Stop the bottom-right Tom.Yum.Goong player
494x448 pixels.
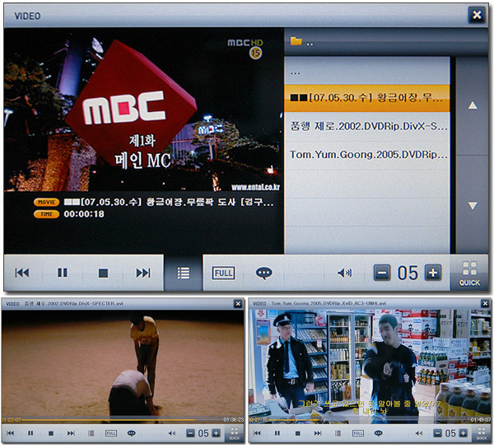[x=298, y=433]
